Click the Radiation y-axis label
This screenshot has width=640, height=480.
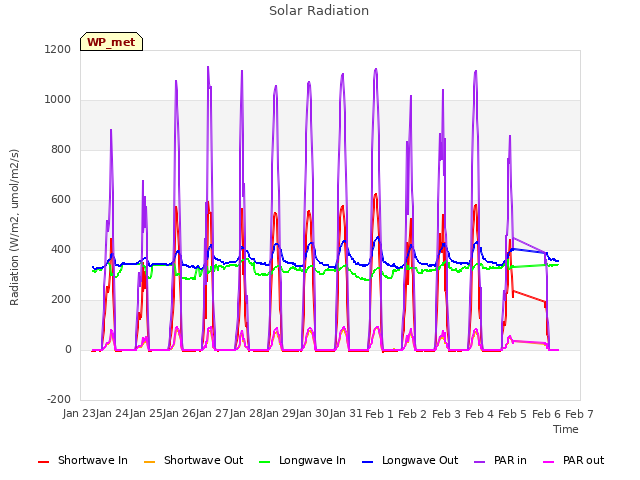click(x=14, y=227)
